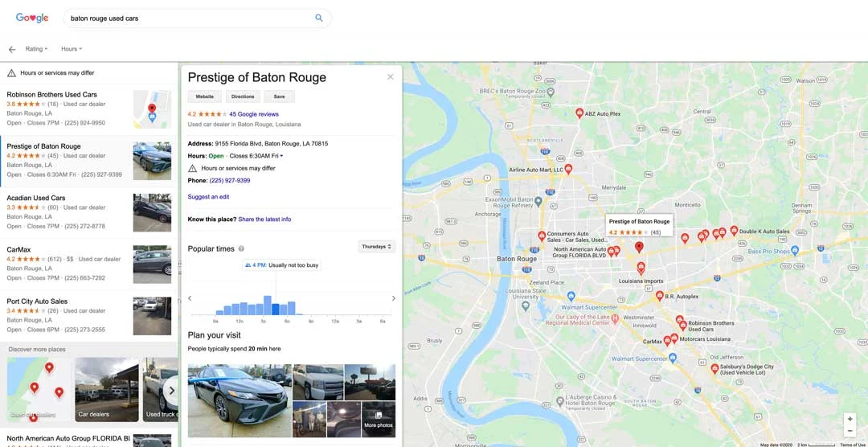868x447 pixels.
Task: Open the Rating filter dropdown
Action: pyautogui.click(x=36, y=49)
